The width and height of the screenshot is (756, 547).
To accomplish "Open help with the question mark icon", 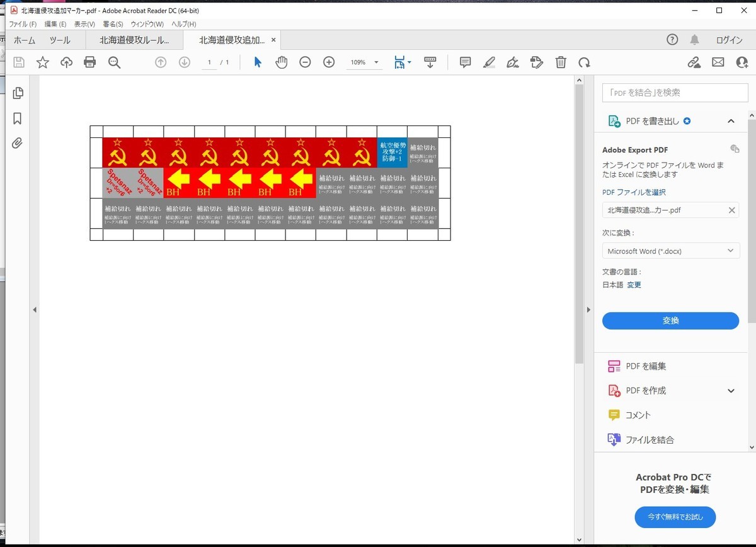I will (x=672, y=40).
